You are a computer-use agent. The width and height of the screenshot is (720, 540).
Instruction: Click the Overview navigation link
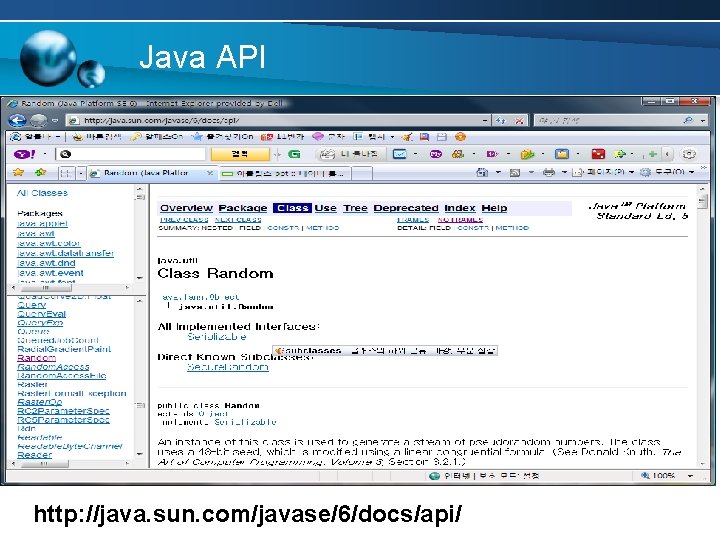186,208
